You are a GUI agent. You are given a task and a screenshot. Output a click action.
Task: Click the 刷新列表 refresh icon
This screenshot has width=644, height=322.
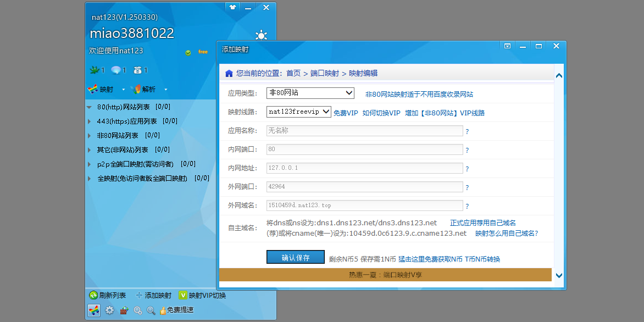(x=93, y=295)
